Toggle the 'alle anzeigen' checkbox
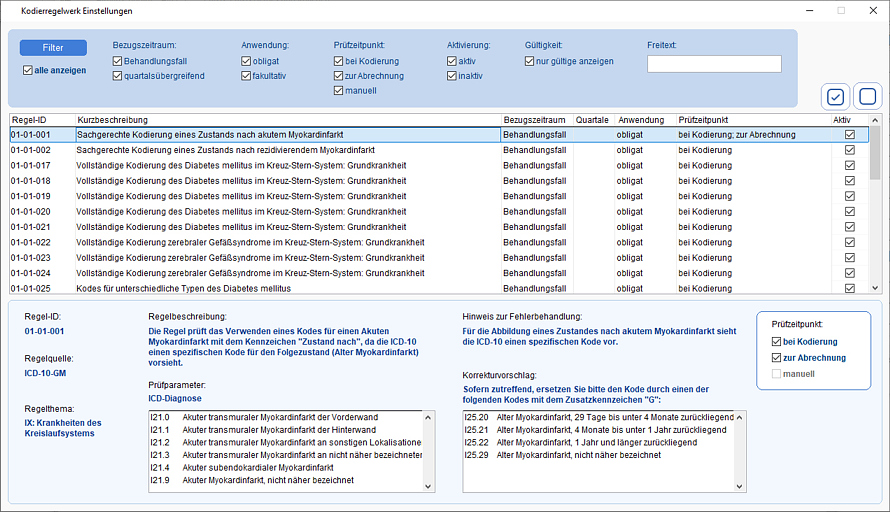This screenshot has height=512, width=890. [28, 70]
